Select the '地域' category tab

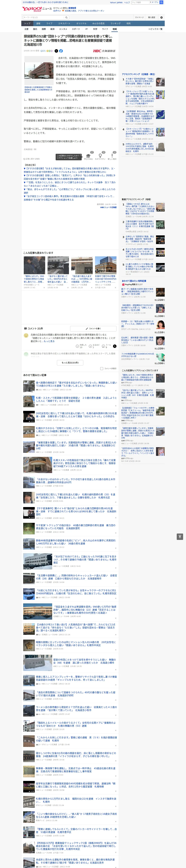114,29
